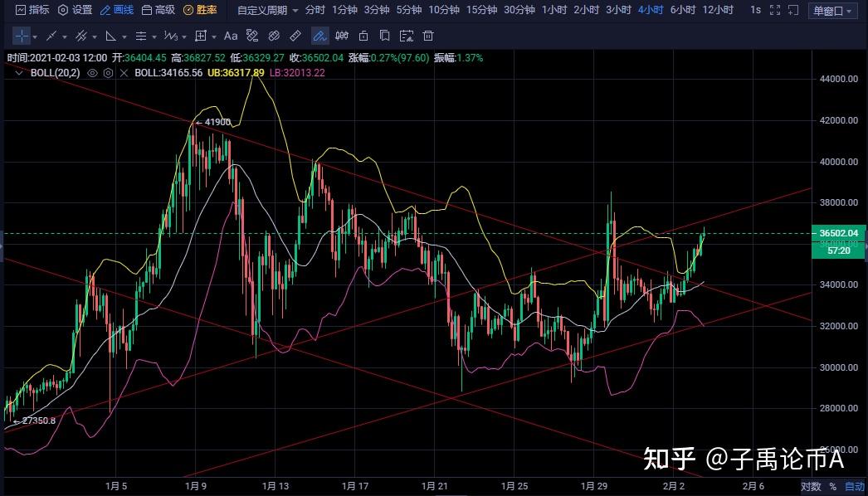Screen dimensions: 868x496
Task: Click the candlestick magnet icon
Action: tap(342, 36)
